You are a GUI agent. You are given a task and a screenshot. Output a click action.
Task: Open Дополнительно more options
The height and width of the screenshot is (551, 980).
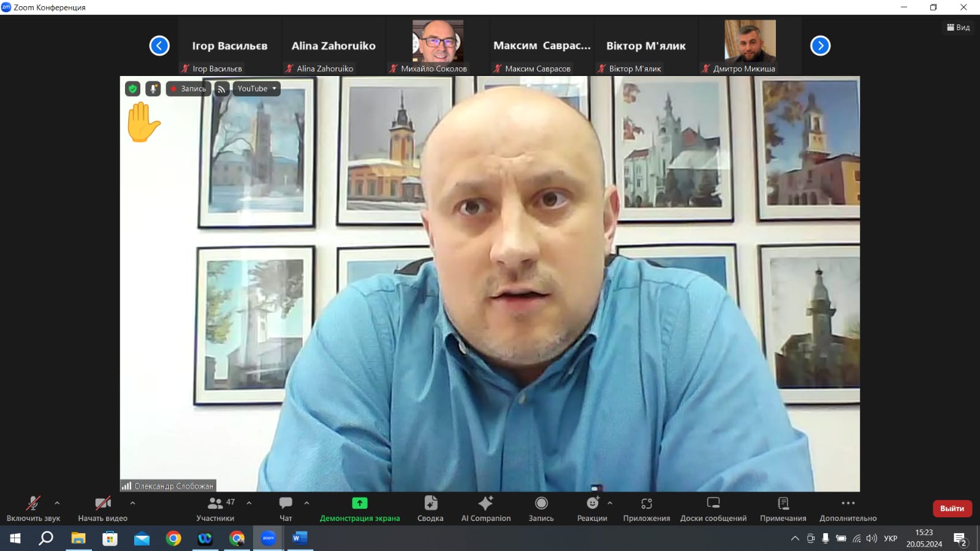point(848,509)
